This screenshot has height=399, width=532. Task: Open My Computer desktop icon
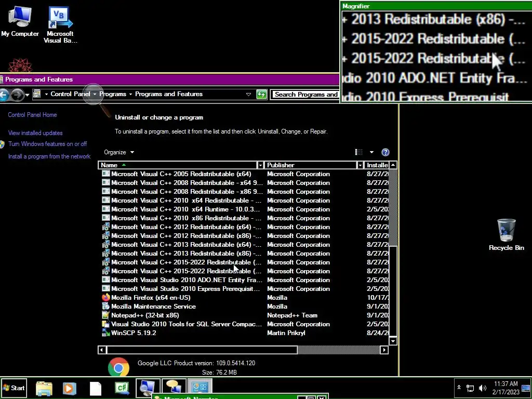point(20,21)
